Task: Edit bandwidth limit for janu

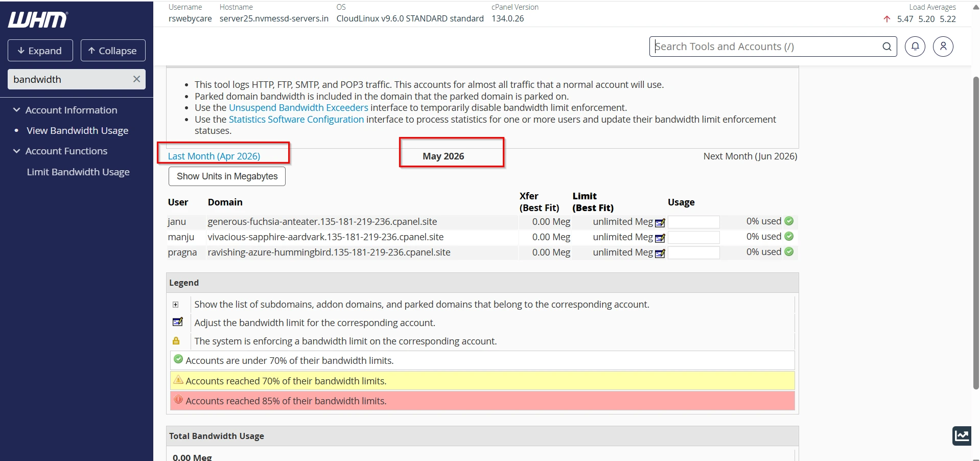Action: (660, 222)
